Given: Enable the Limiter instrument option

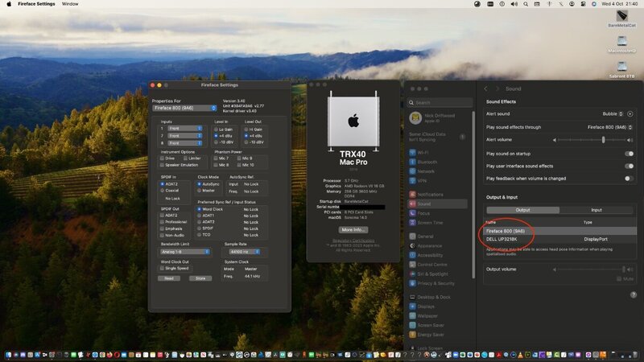Looking at the screenshot, I should coord(186,158).
